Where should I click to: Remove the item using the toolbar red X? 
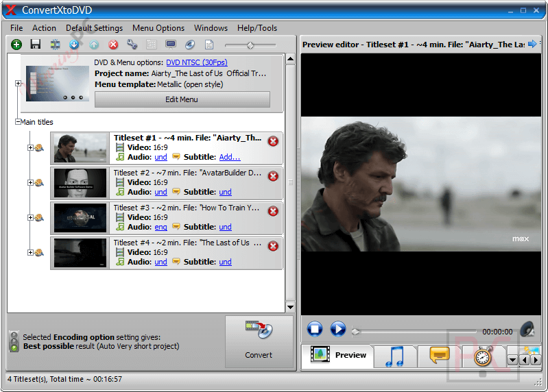click(113, 45)
